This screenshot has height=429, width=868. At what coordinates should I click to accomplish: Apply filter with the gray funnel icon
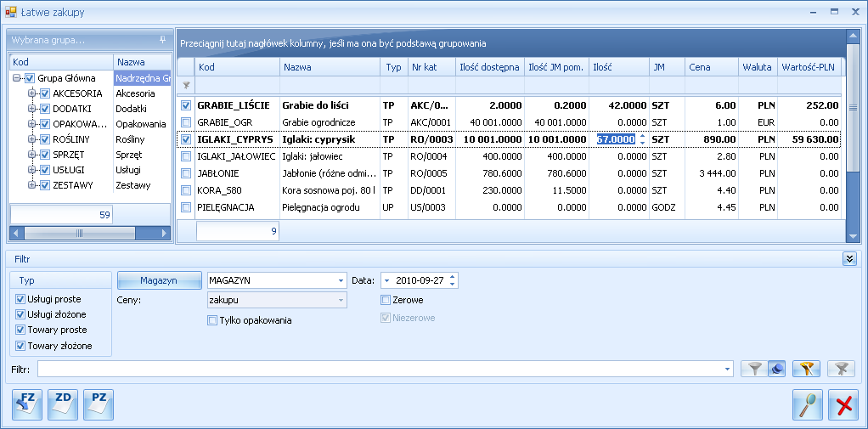point(754,369)
